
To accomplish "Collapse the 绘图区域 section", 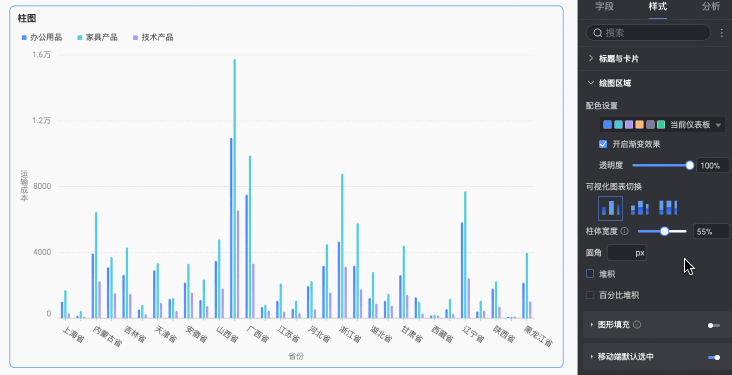I will pos(591,83).
